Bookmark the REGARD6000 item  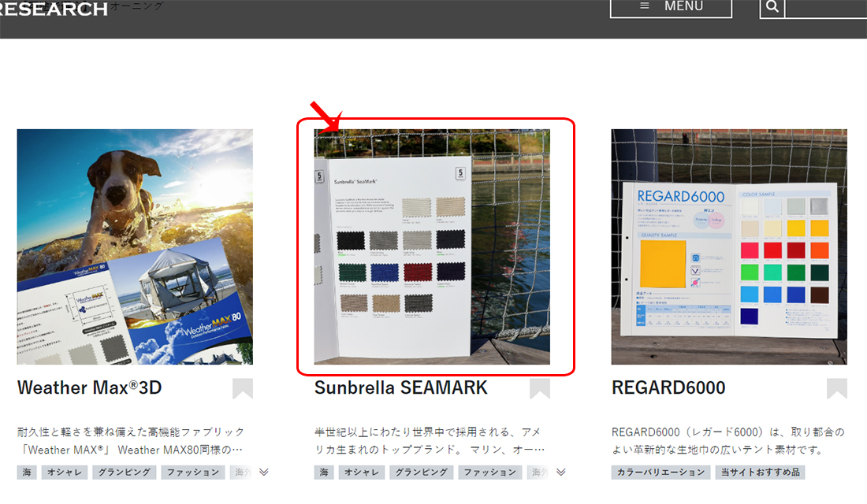coord(836,388)
